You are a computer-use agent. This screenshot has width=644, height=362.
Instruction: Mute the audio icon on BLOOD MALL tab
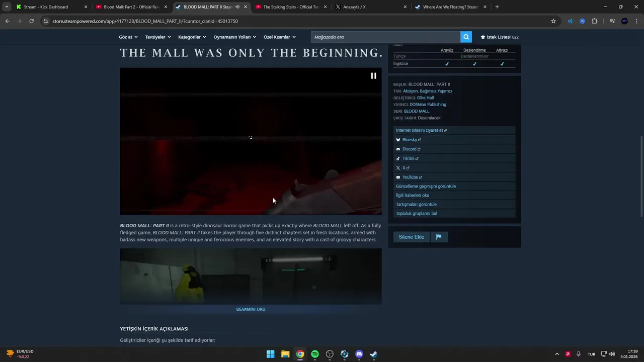pyautogui.click(x=237, y=7)
